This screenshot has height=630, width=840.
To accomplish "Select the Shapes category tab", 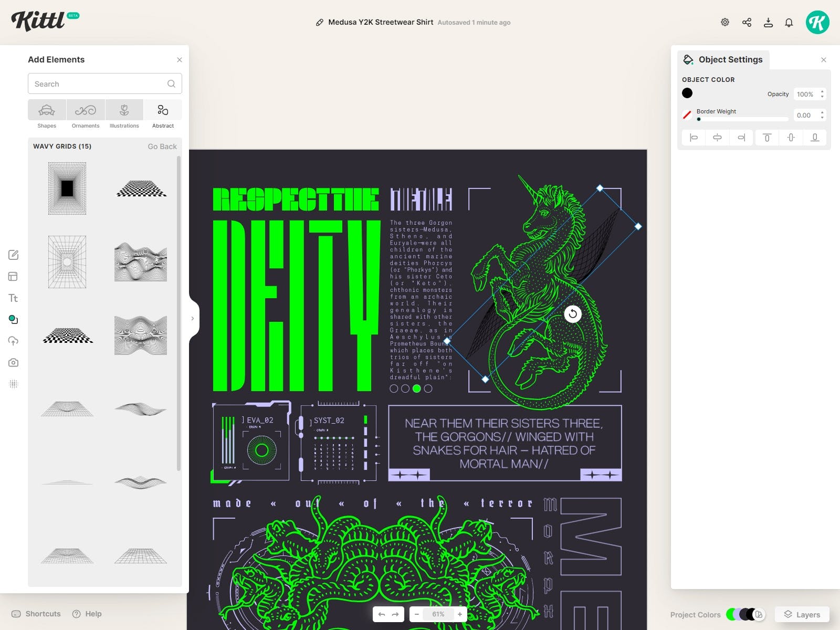I will [x=47, y=114].
